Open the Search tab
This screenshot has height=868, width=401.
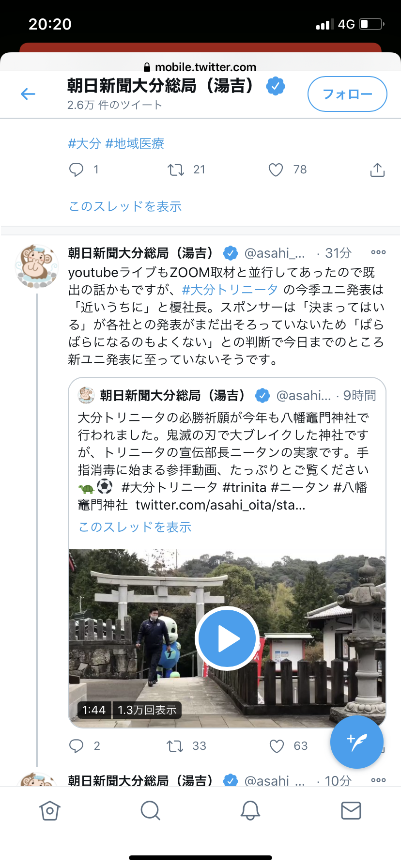150,810
